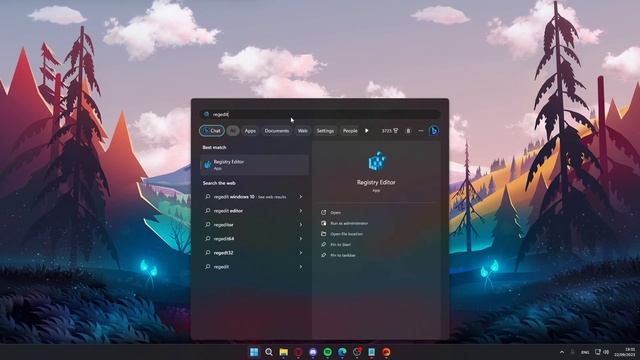The width and height of the screenshot is (640, 360).
Task: Click the 'regedit editor' web suggestion text
Action: tap(228, 211)
